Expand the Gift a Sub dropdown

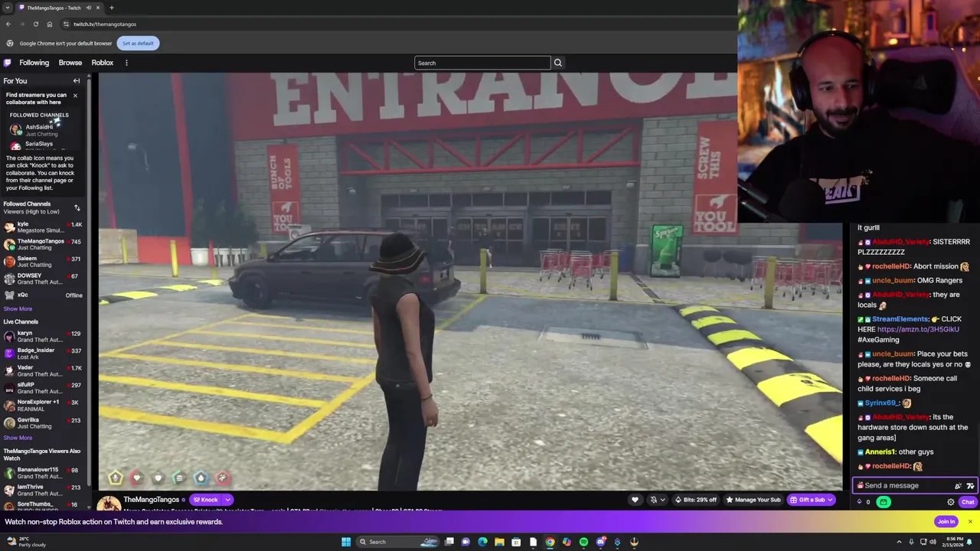(831, 500)
